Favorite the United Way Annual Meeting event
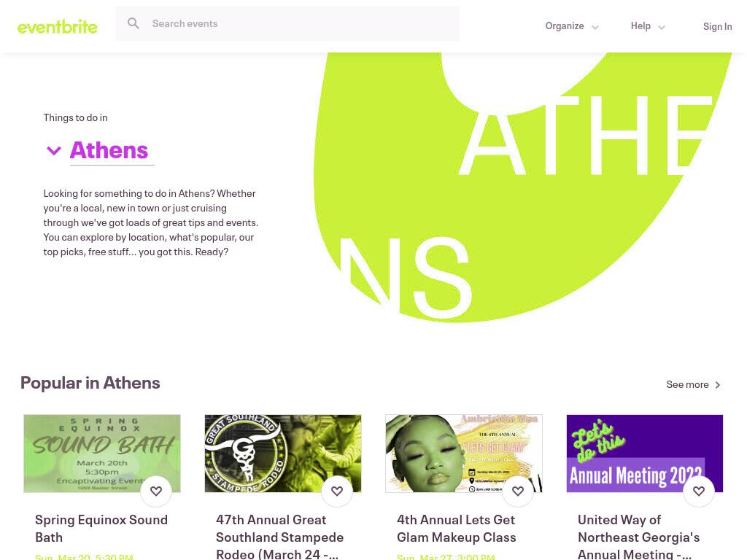The width and height of the screenshot is (747, 560). [x=699, y=491]
